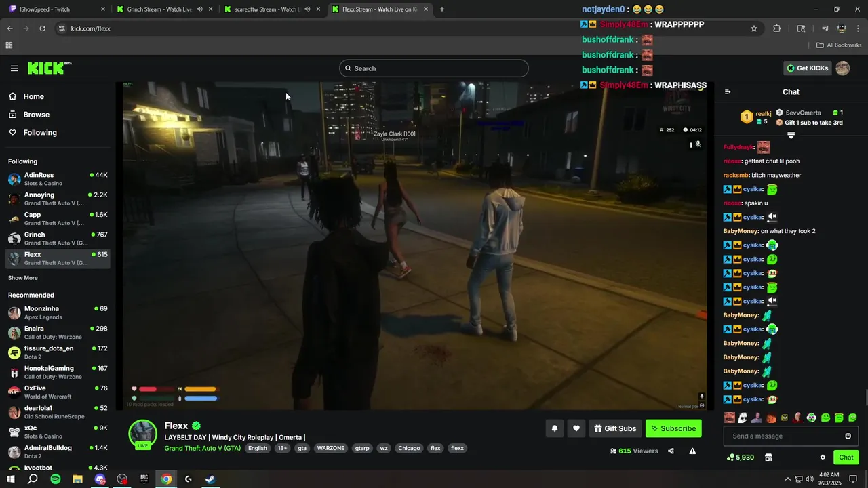Click the green Chat send button
Image resolution: width=868 pixels, height=488 pixels.
click(846, 457)
